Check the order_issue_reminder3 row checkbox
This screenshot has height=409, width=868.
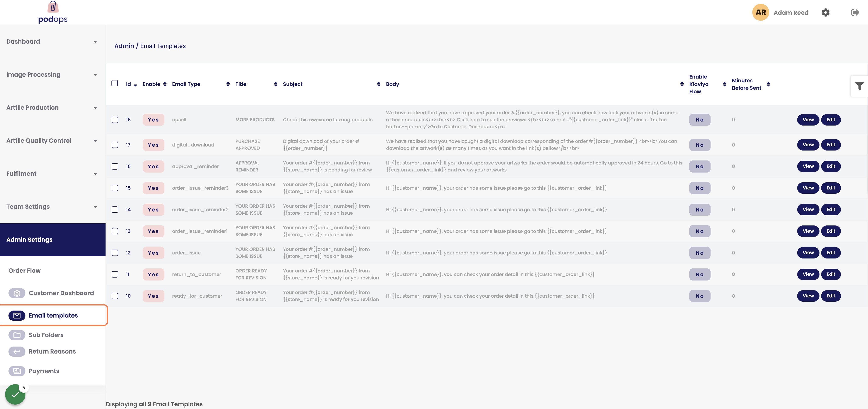(115, 188)
